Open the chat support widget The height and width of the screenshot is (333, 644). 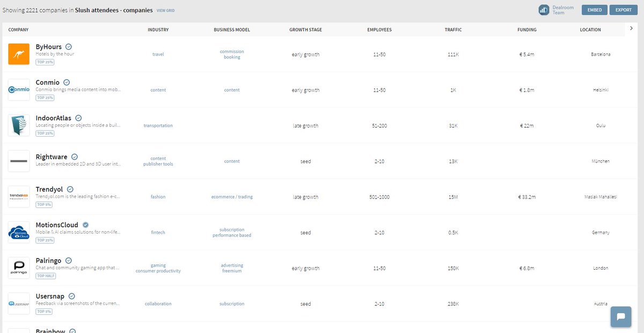tap(621, 316)
